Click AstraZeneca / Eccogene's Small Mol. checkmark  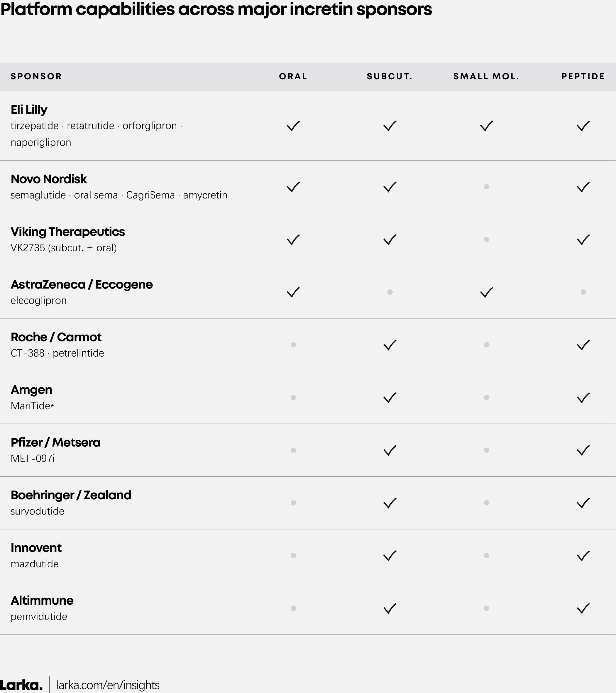487,292
